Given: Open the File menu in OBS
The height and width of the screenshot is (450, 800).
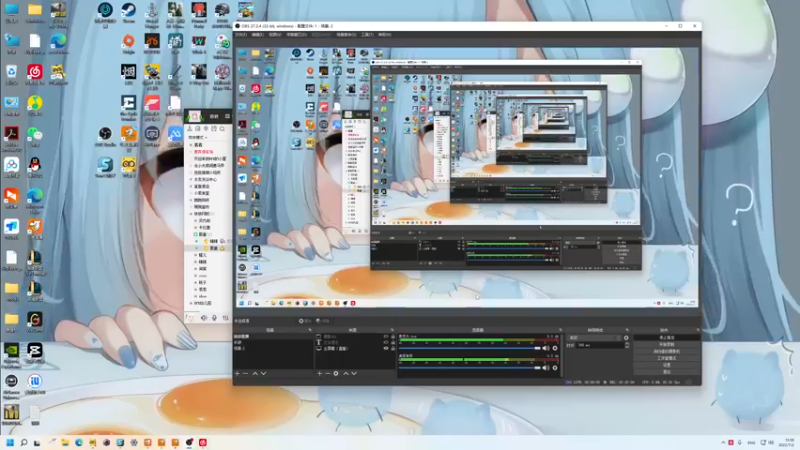Looking at the screenshot, I should point(241,35).
